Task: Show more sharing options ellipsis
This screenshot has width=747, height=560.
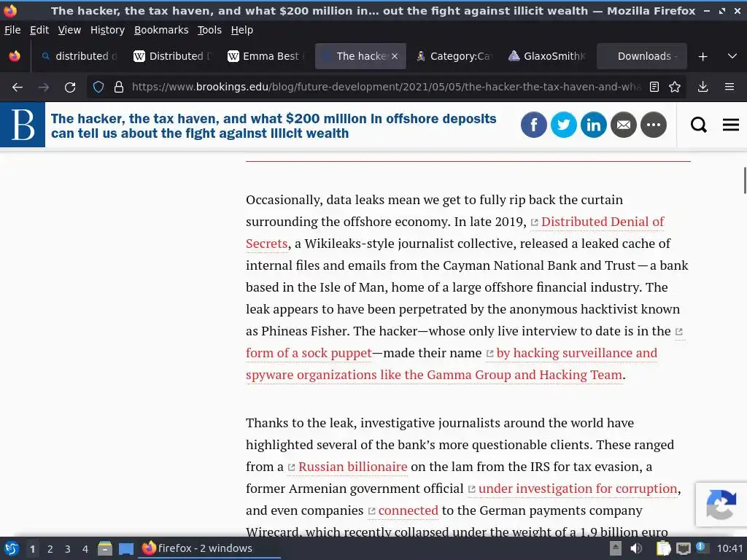Action: [x=654, y=125]
